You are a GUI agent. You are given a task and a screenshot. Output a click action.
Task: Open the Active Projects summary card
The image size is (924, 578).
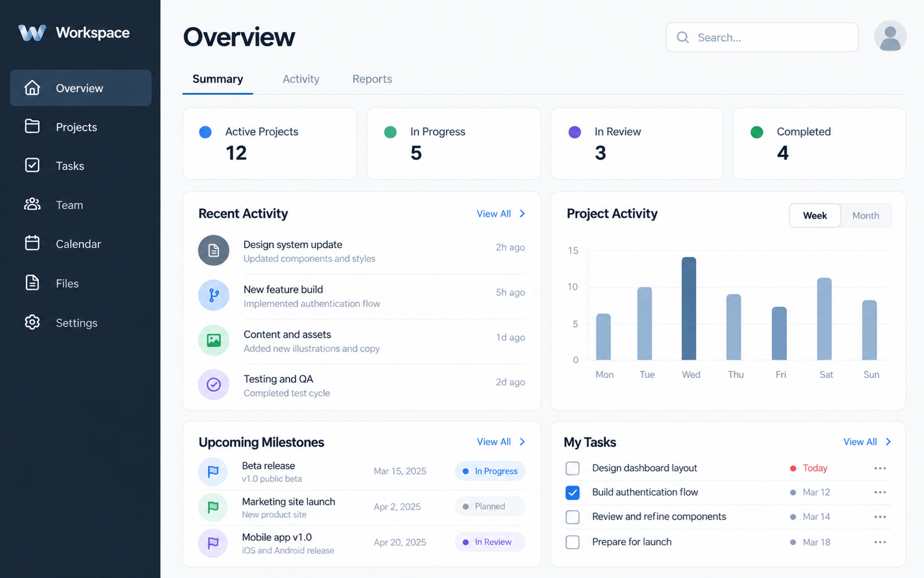(270, 143)
